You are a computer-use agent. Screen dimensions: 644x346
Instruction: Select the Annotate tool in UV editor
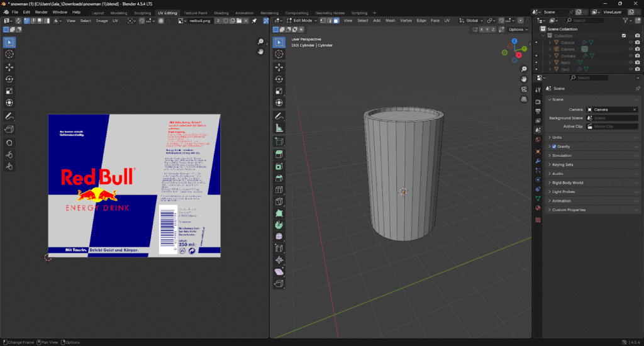9,117
